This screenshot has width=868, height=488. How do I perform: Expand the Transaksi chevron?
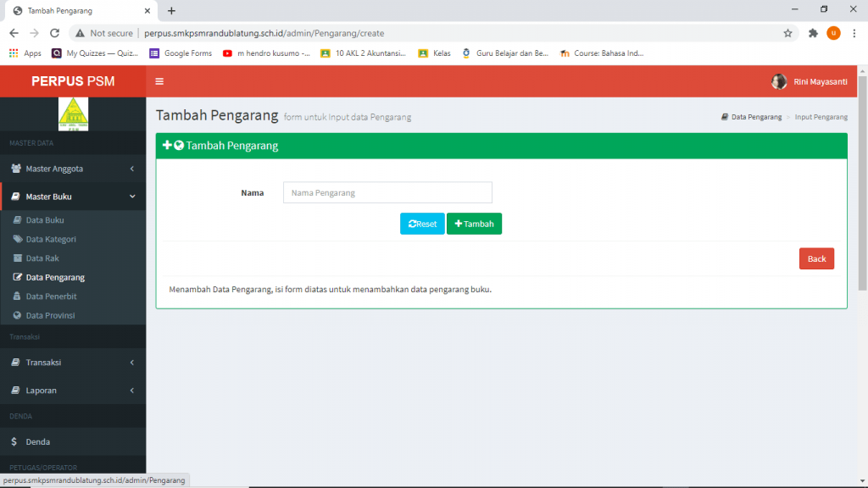131,363
